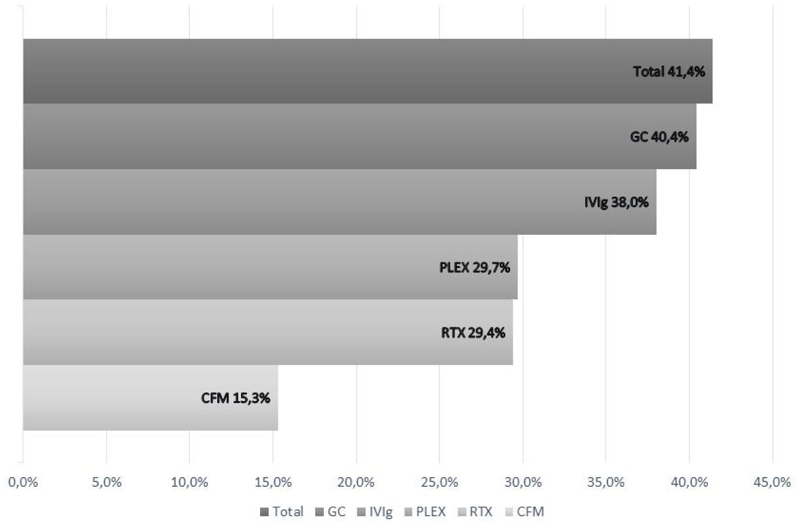Click the RTX legend color swatch
The width and height of the screenshot is (799, 532).
pyautogui.click(x=462, y=512)
